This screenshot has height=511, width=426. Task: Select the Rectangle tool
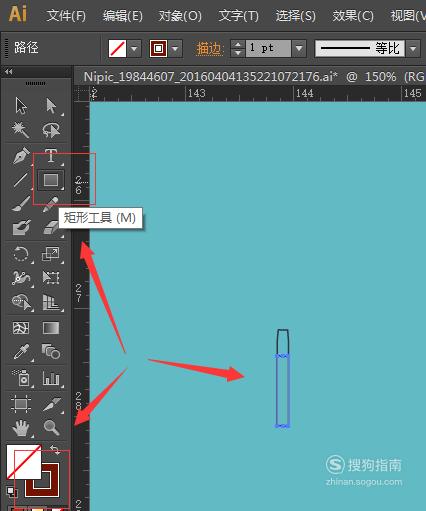pos(51,180)
